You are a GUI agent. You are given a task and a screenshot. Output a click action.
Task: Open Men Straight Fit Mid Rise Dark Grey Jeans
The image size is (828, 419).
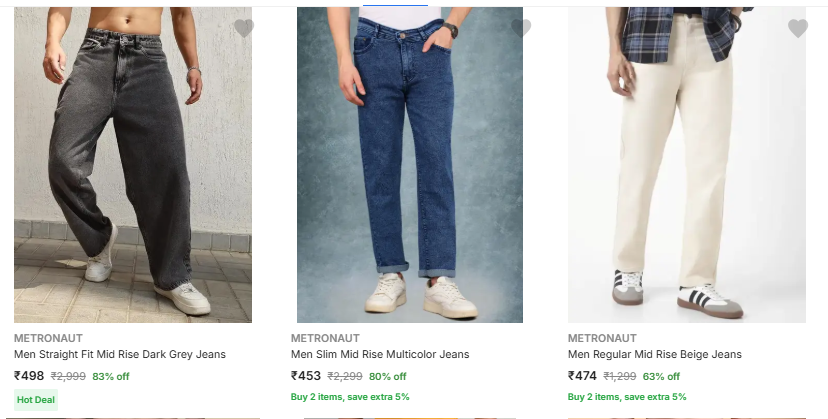point(120,354)
